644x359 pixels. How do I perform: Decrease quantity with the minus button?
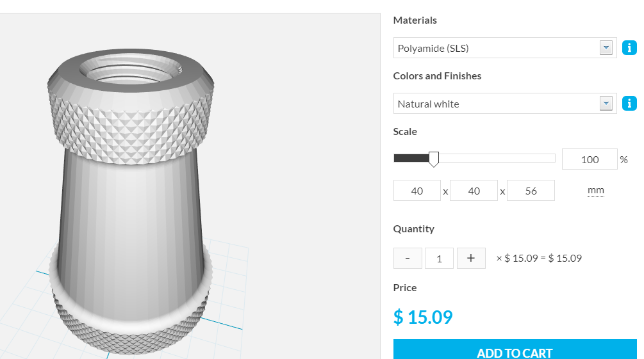click(x=408, y=258)
